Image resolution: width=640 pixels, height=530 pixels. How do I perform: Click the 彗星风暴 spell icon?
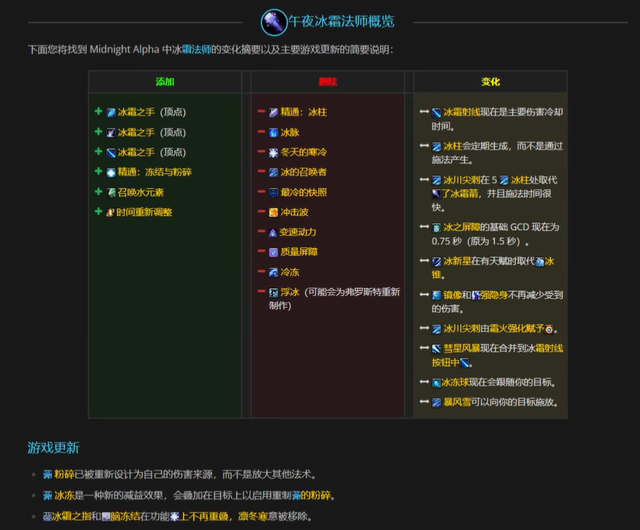click(x=436, y=349)
